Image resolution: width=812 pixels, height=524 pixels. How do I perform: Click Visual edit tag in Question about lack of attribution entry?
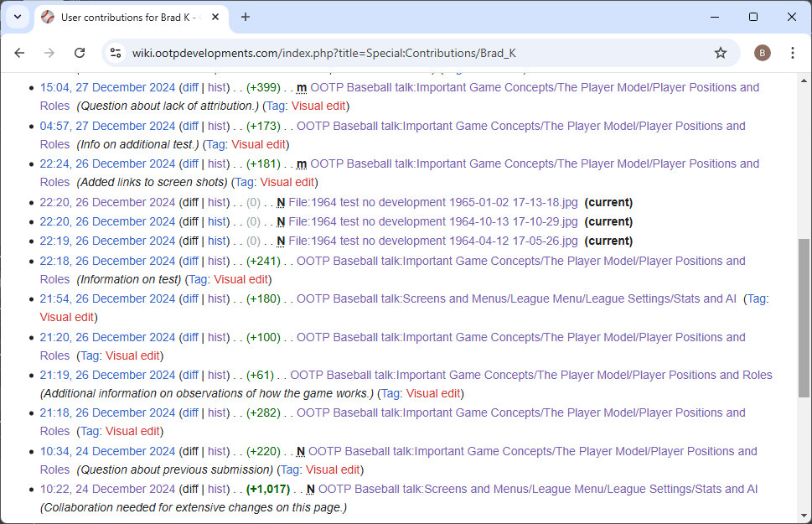pyautogui.click(x=318, y=106)
